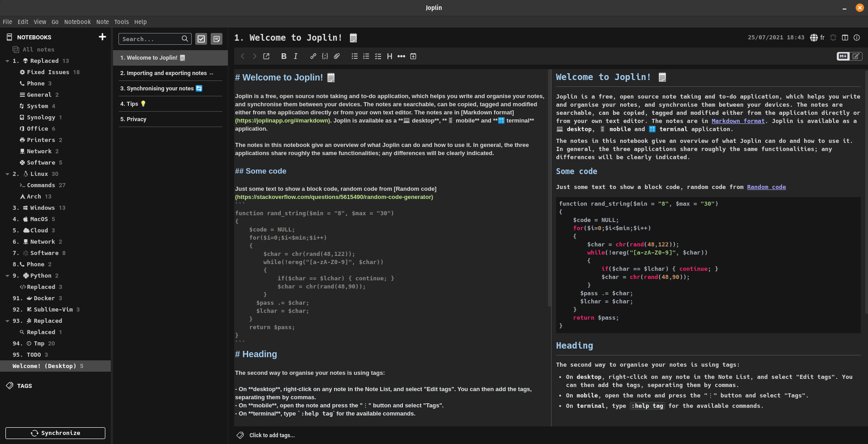Open the View menu
Image resolution: width=868 pixels, height=444 pixels.
[40, 22]
